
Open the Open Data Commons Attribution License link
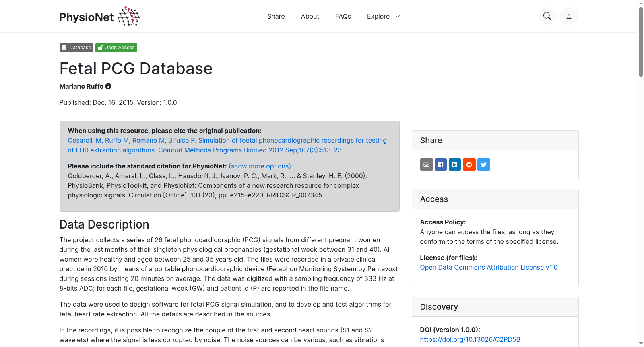(x=489, y=267)
